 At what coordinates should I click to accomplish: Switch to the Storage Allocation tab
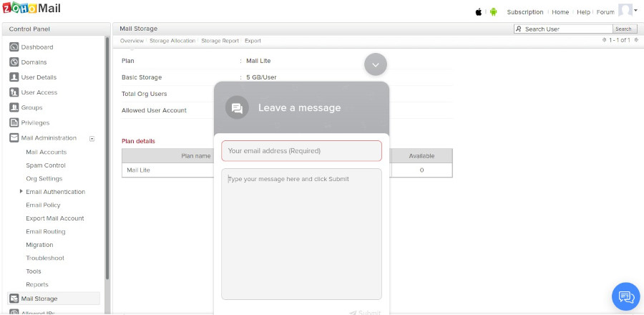click(172, 41)
